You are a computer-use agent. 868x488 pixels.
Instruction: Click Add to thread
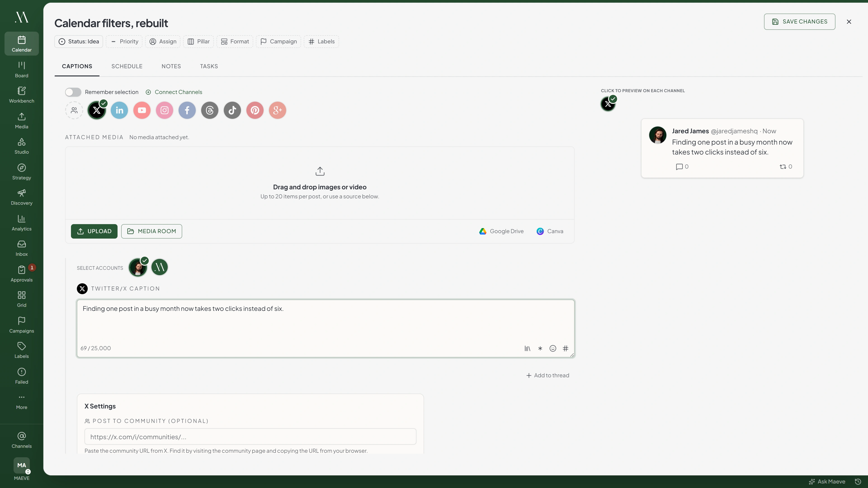547,375
